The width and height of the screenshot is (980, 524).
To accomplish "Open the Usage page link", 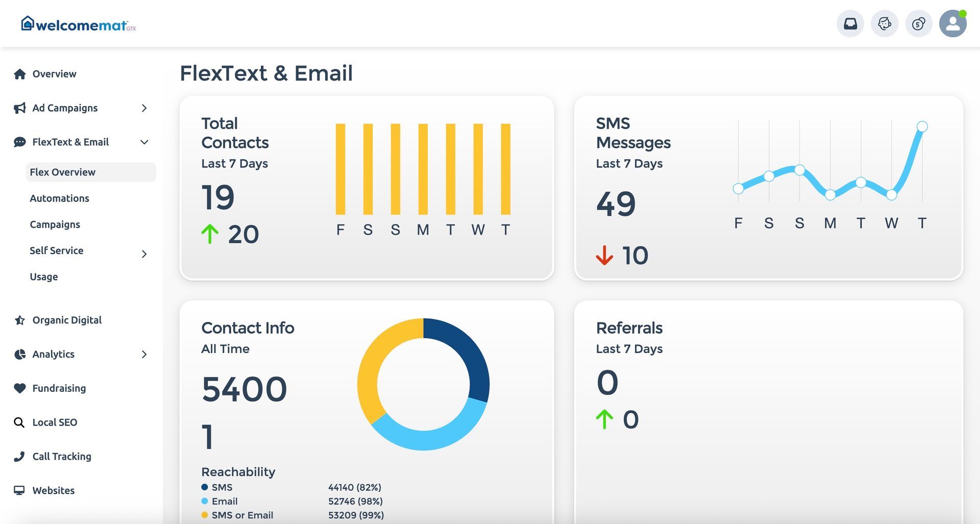I will coord(43,277).
